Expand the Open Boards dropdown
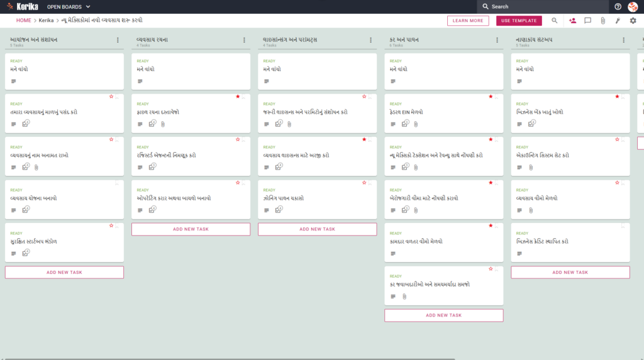The image size is (644, 360). point(69,6)
